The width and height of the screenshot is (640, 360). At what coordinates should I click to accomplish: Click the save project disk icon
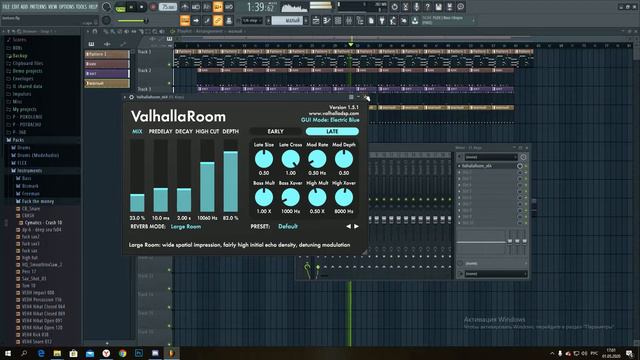[438, 7]
